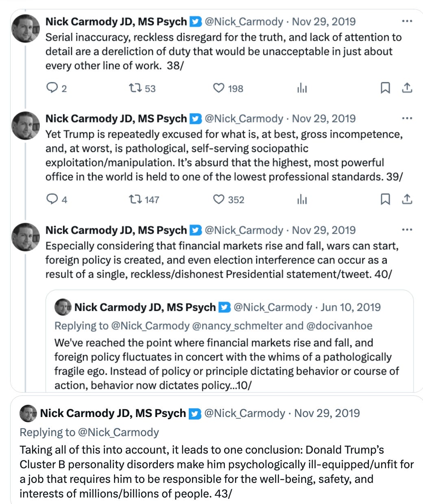Open more options for 38/ tweet

pyautogui.click(x=407, y=22)
